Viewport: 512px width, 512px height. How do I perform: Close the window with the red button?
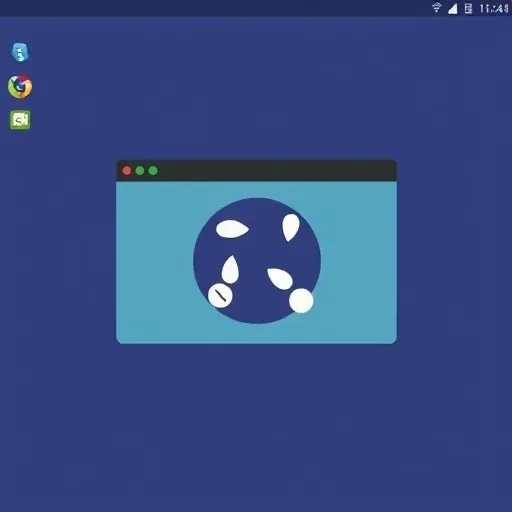coord(127,171)
